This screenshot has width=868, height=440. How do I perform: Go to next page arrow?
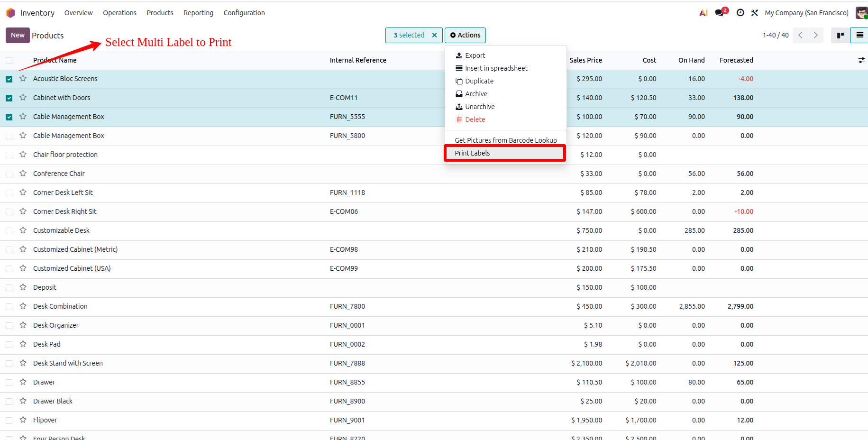pos(816,35)
